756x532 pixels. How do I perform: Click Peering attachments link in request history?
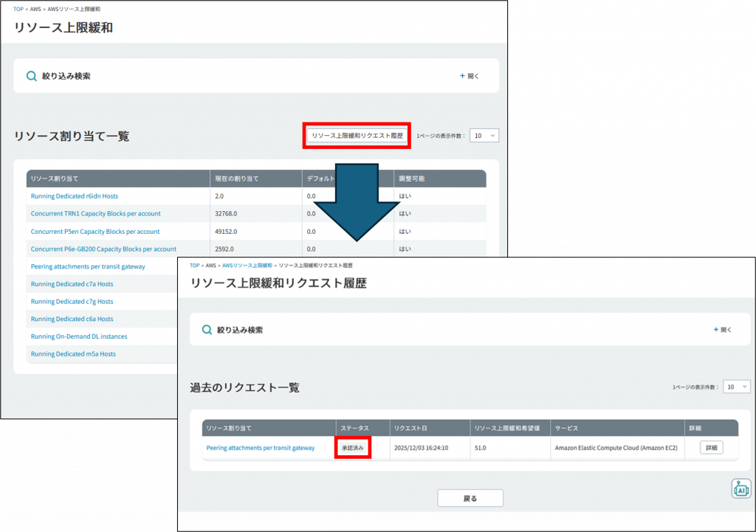tap(260, 448)
